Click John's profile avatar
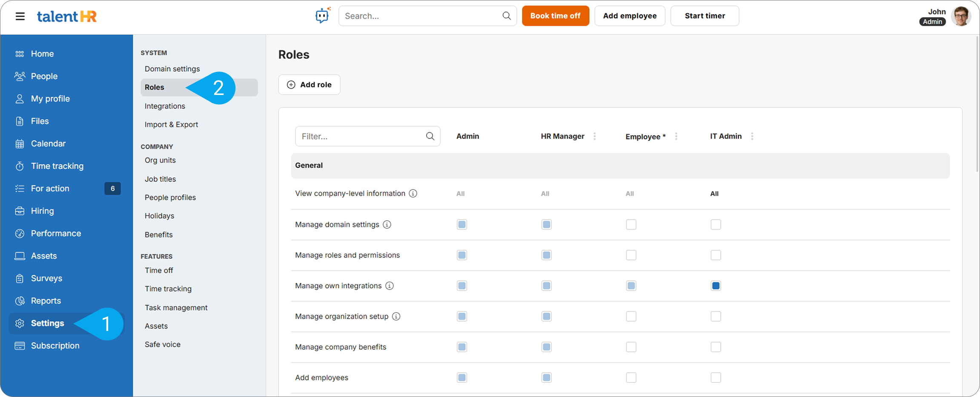Viewport: 980px width, 397px height. tap(960, 16)
